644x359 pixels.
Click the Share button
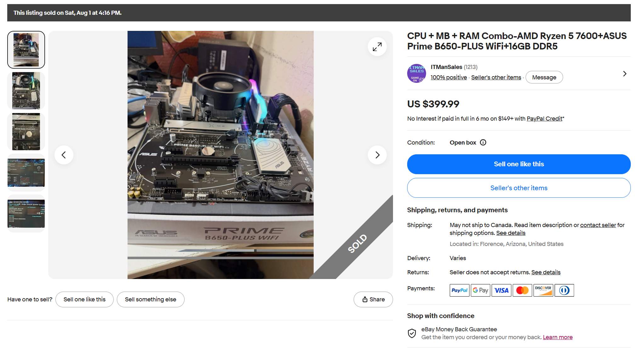pos(373,299)
